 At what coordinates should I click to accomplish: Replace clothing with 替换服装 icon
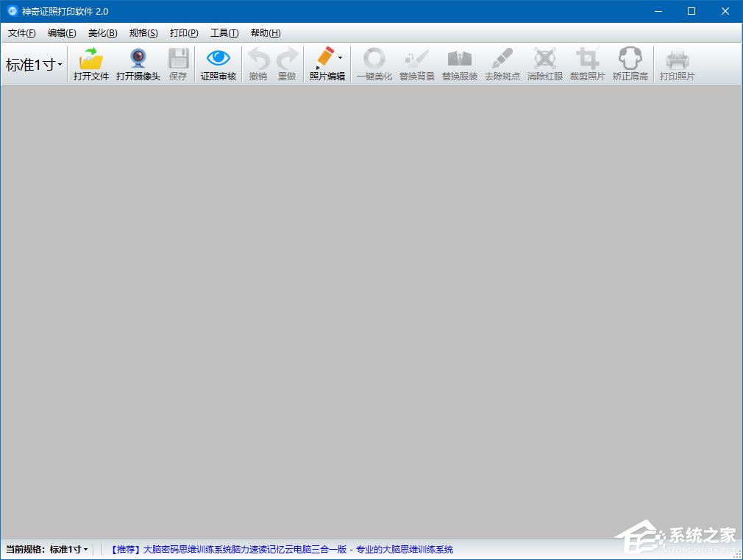point(459,64)
